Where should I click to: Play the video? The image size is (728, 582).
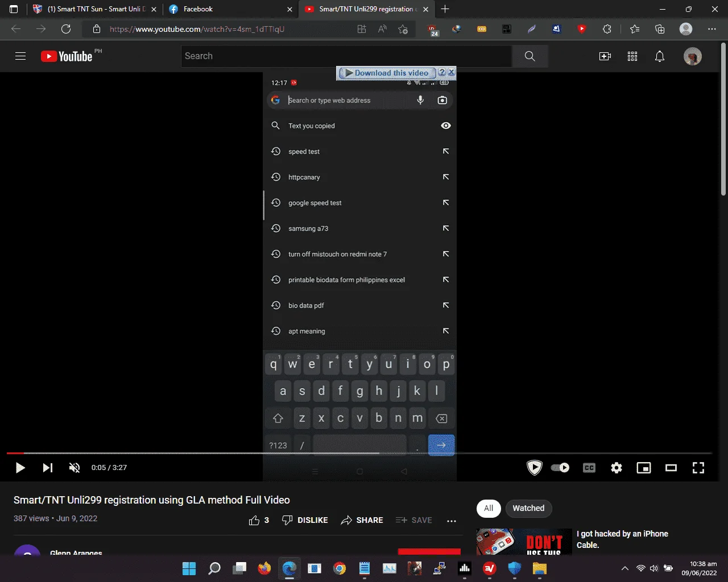[20, 468]
